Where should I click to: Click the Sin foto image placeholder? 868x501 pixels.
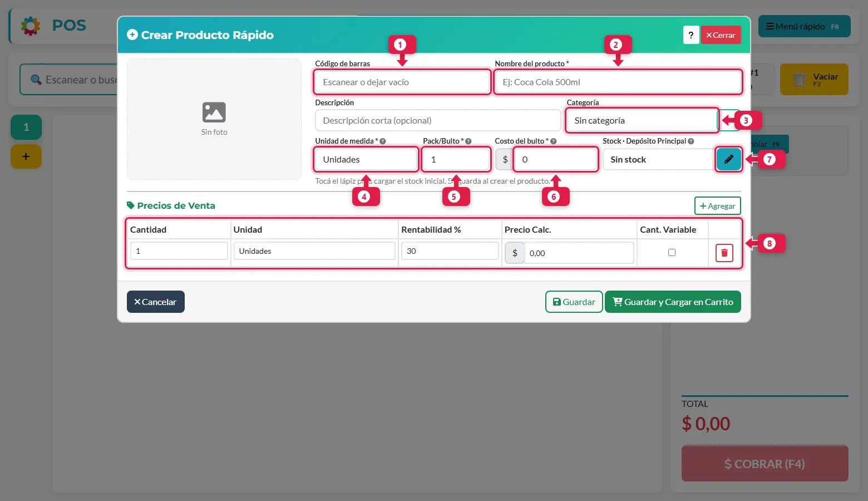click(214, 119)
